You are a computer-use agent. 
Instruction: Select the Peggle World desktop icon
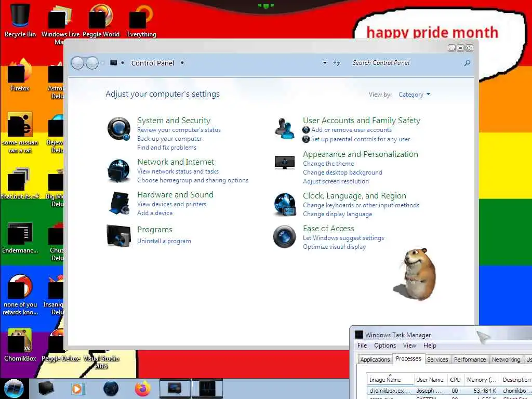point(101,20)
